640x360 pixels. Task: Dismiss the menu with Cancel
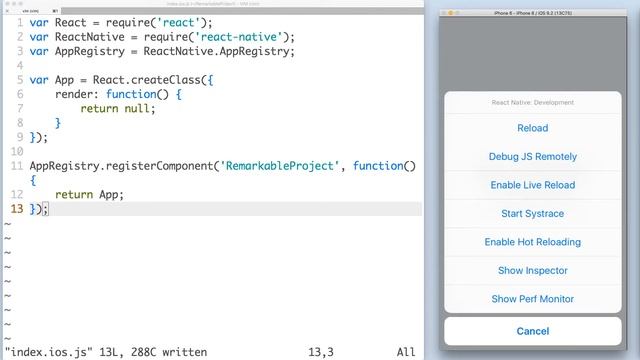(533, 331)
